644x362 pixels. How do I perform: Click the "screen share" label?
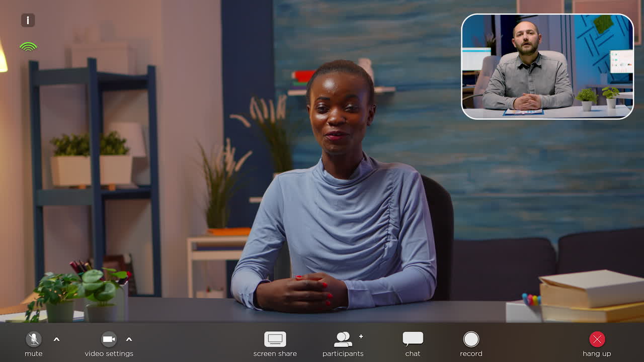[x=275, y=353]
